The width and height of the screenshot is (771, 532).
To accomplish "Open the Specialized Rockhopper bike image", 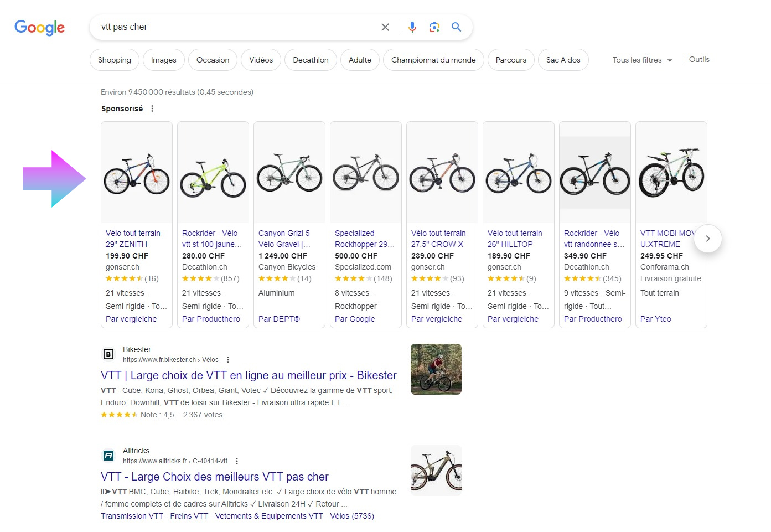I will click(x=366, y=173).
